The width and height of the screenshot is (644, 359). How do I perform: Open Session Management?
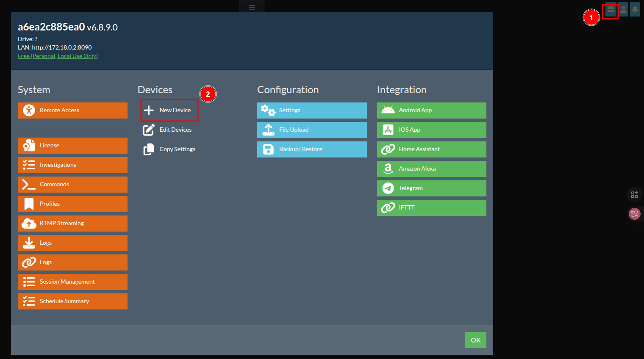point(72,282)
